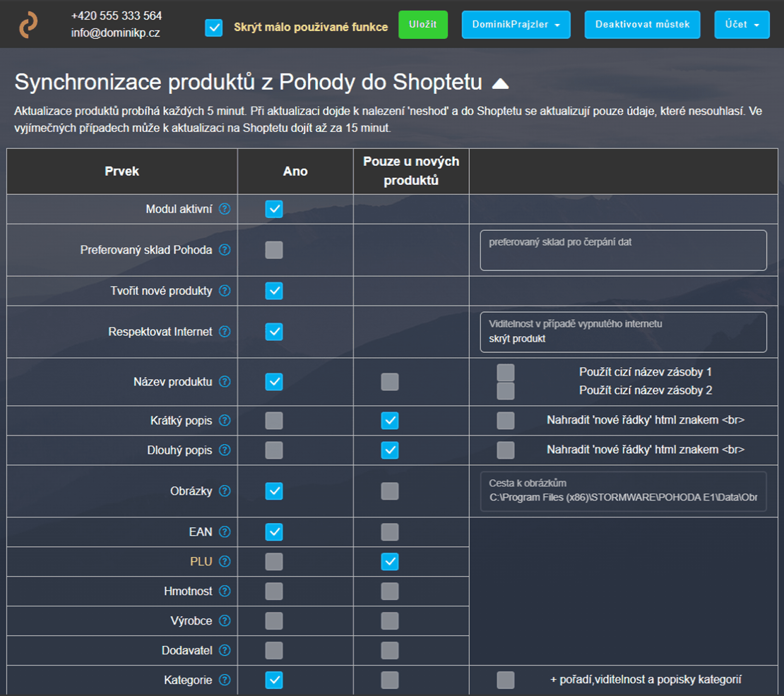Enable Použít cizí název zásoby 1
The width and height of the screenshot is (784, 696).
[x=506, y=372]
